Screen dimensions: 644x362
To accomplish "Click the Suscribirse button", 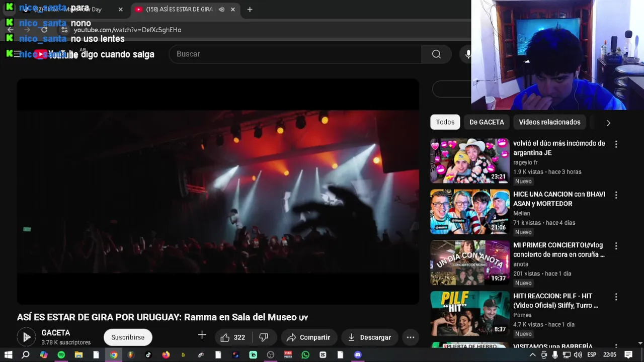I will pos(128,337).
